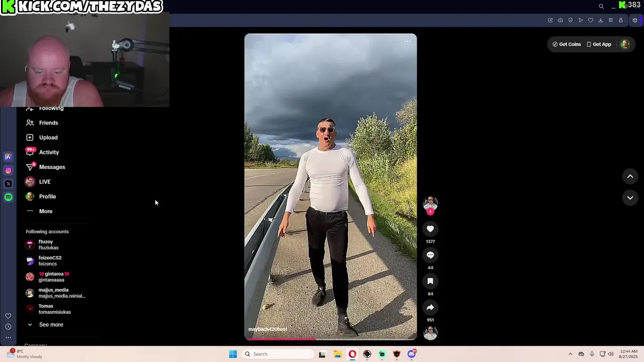The height and width of the screenshot is (362, 644).
Task: Open history clock in Opera sidebar
Action: click(8, 327)
